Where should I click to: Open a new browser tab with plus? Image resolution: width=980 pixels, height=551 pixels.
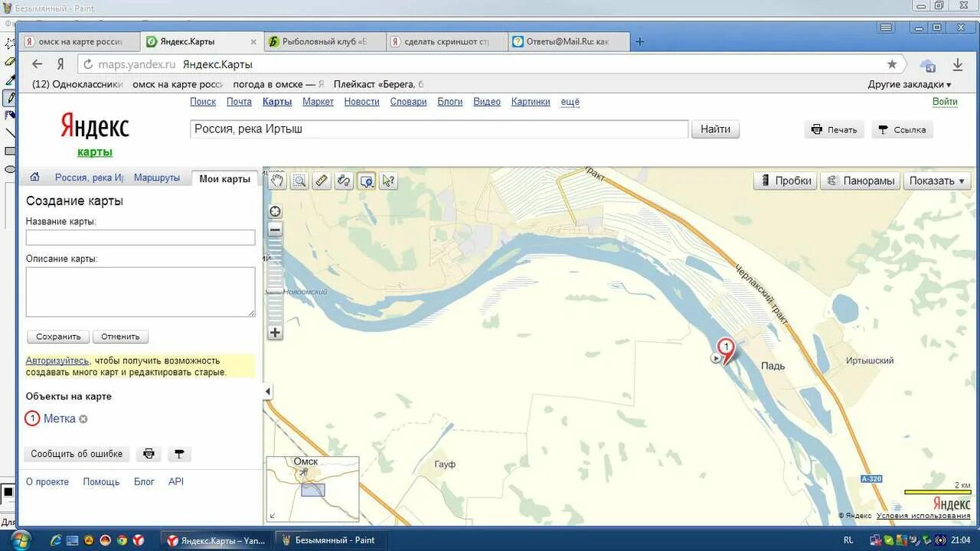tap(640, 41)
